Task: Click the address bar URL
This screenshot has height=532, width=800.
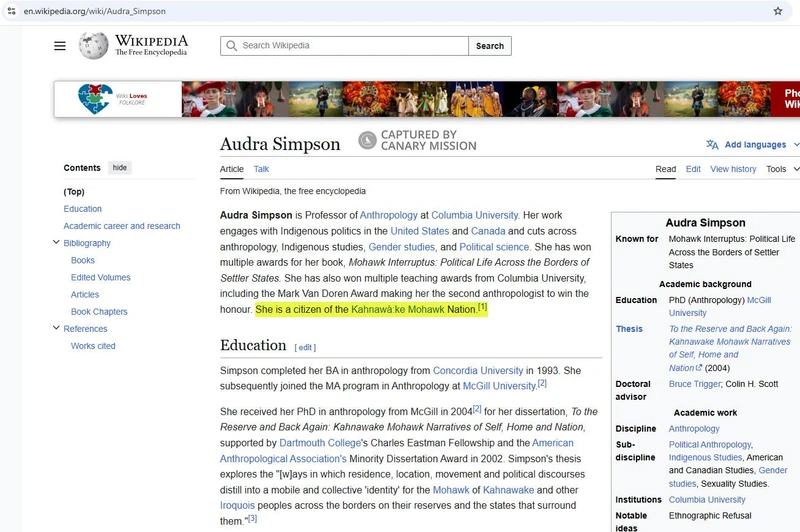Action: click(x=94, y=11)
